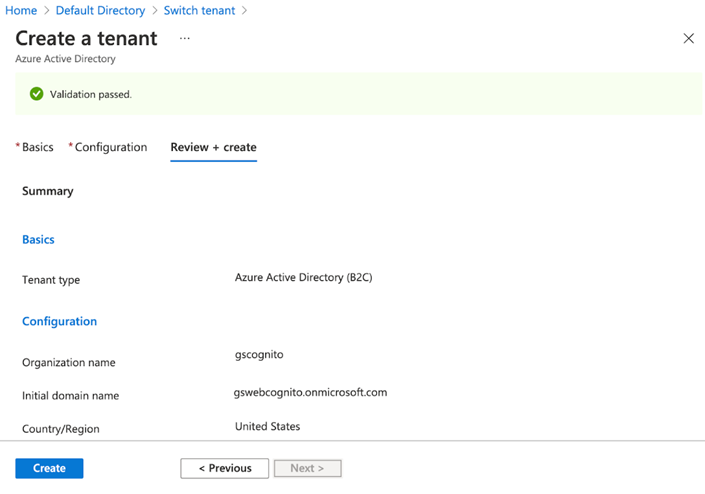705x494 pixels.
Task: Select the United States value
Action: coord(268,426)
